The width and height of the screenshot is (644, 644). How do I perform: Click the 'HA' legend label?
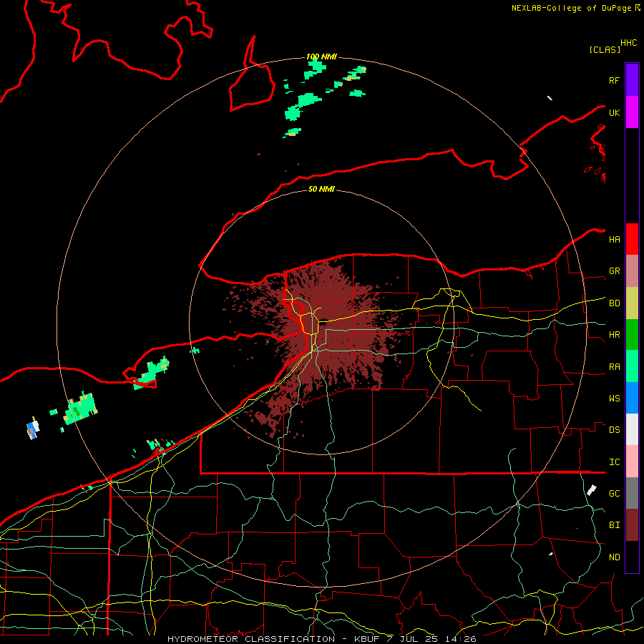click(614, 239)
